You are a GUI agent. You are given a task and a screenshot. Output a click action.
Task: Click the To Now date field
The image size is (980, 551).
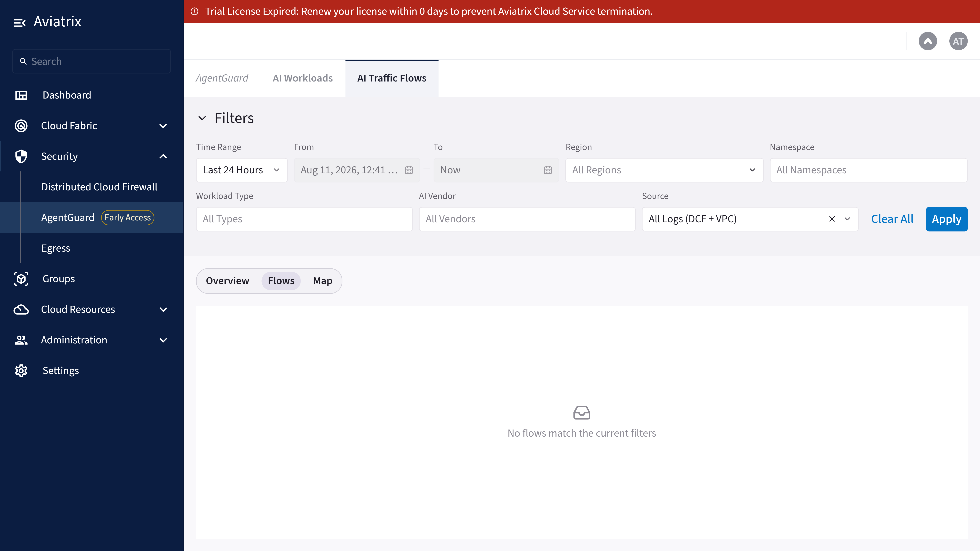click(x=496, y=170)
